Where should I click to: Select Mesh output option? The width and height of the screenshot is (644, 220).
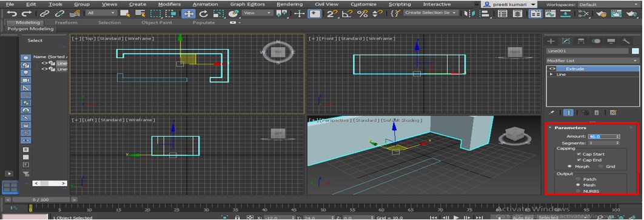pos(579,185)
